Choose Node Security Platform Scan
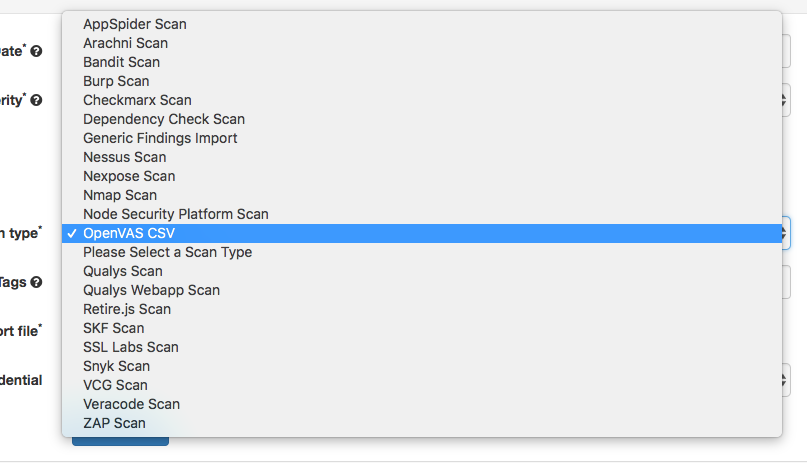The width and height of the screenshot is (807, 463). (x=176, y=214)
